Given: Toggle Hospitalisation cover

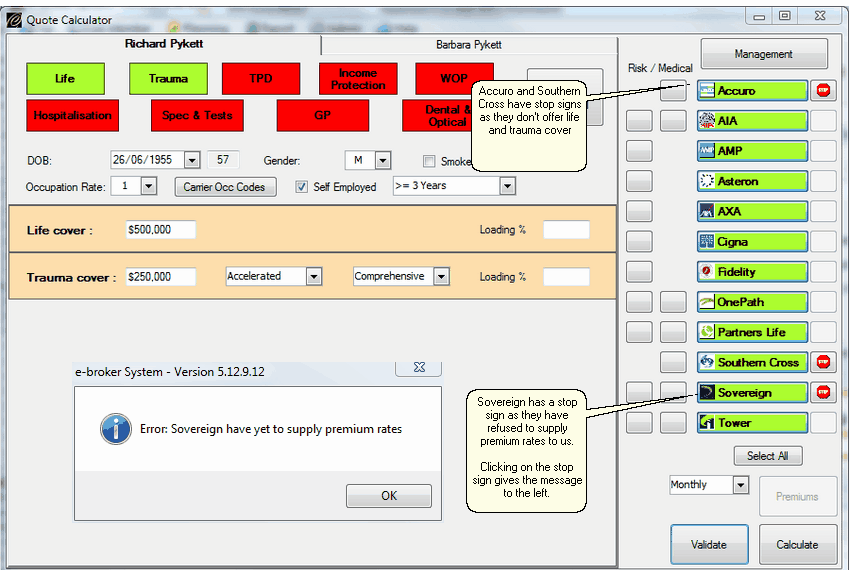Looking at the screenshot, I should tap(73, 116).
